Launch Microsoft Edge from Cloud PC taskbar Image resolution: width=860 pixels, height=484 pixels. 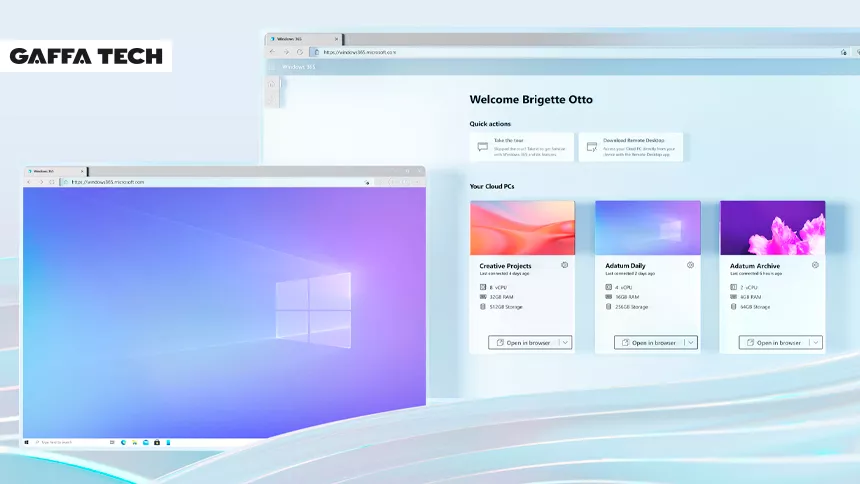(x=123, y=442)
